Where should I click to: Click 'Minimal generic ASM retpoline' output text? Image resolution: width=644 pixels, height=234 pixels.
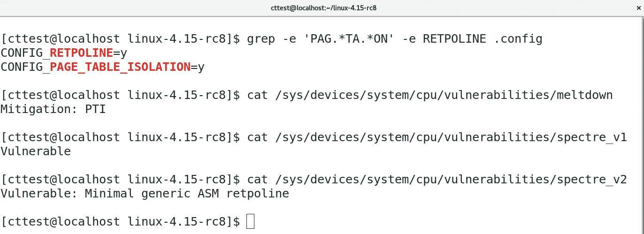tap(187, 194)
